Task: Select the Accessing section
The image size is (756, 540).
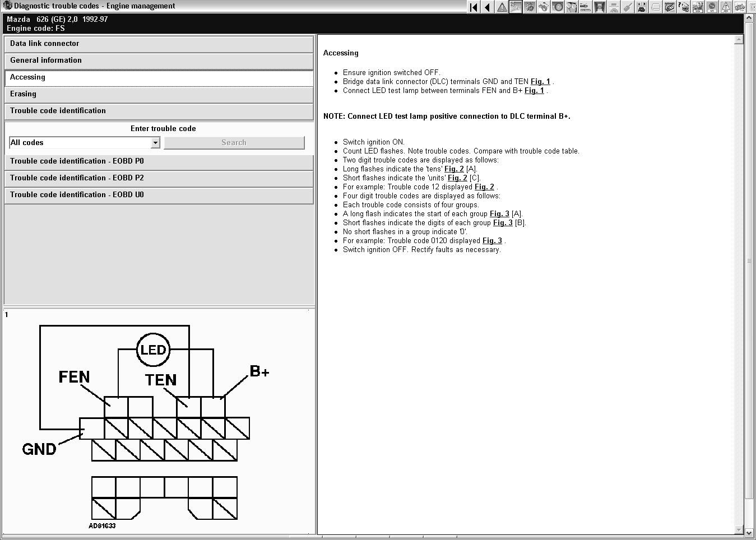Action: pyautogui.click(x=159, y=77)
